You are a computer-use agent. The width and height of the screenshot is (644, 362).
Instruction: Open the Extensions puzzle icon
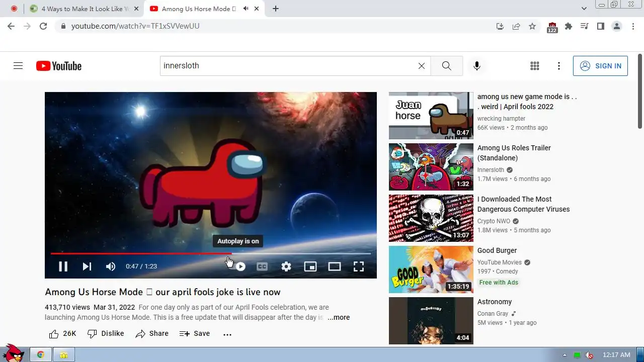(569, 26)
